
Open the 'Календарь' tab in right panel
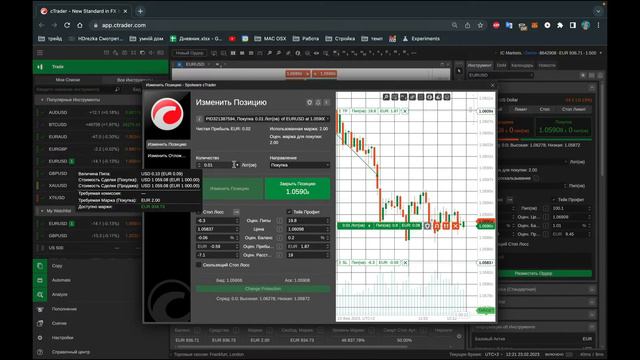coord(522,65)
